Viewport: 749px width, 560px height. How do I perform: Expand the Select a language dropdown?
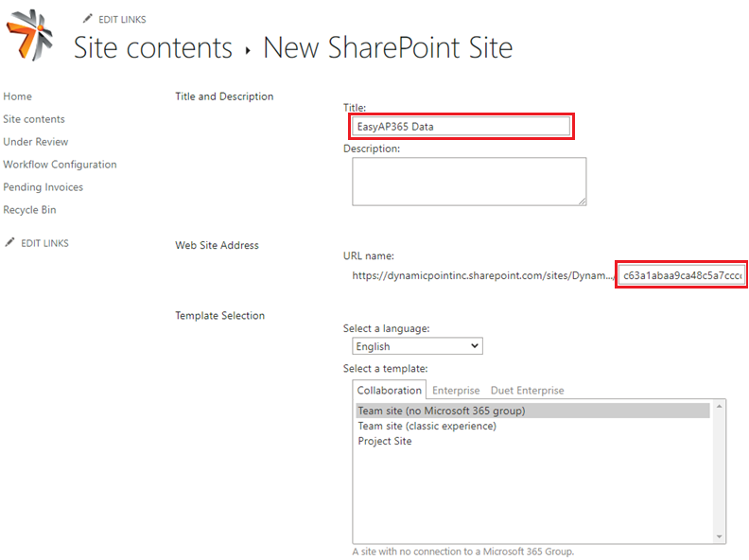[417, 346]
